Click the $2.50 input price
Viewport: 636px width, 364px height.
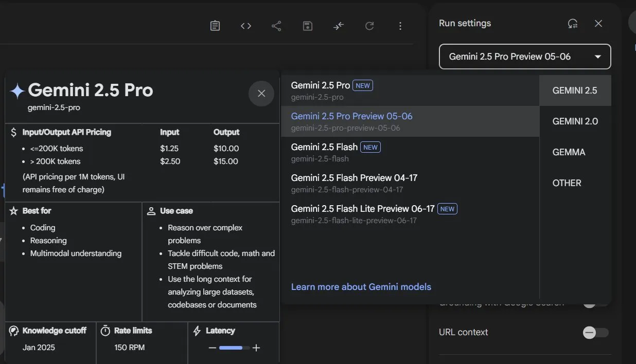[170, 161]
